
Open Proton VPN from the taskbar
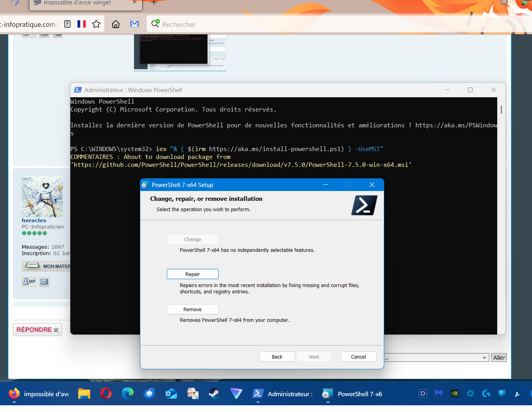coord(236,393)
